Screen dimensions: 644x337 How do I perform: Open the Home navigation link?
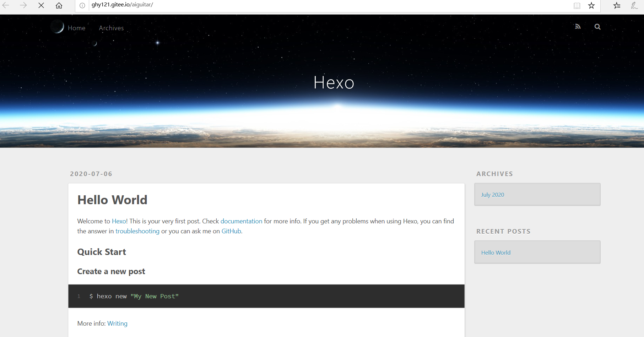click(x=77, y=28)
